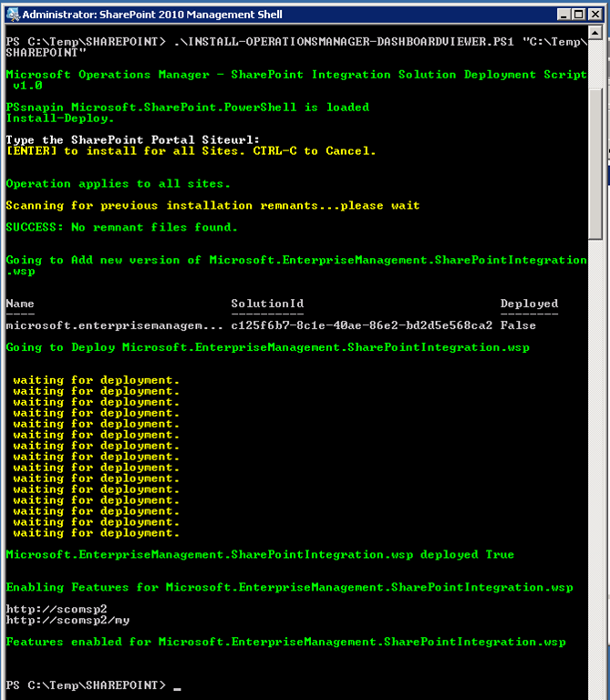Click the 'http://scomsp2' URL line

(57, 610)
